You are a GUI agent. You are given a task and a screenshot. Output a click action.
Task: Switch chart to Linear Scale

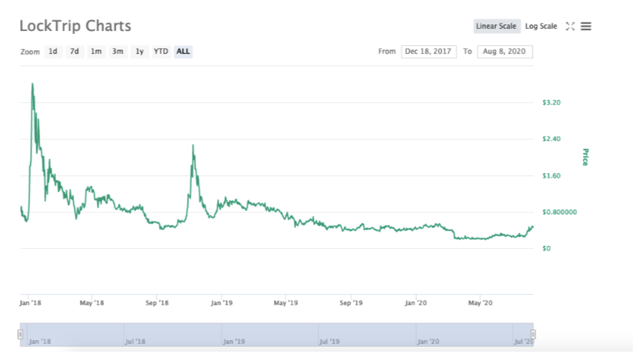point(496,26)
